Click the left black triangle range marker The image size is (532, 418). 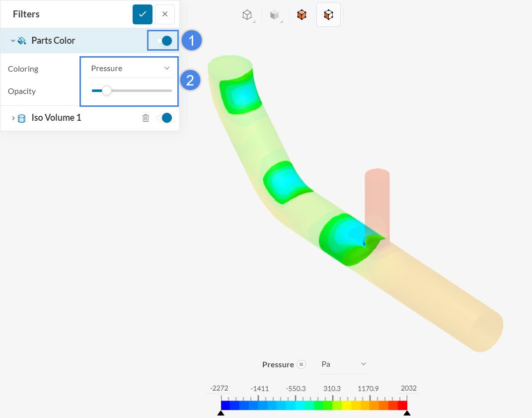coord(221,413)
